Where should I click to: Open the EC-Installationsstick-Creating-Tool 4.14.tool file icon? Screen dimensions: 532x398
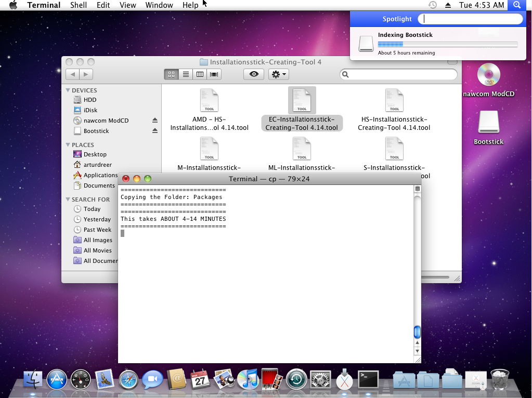click(x=302, y=100)
